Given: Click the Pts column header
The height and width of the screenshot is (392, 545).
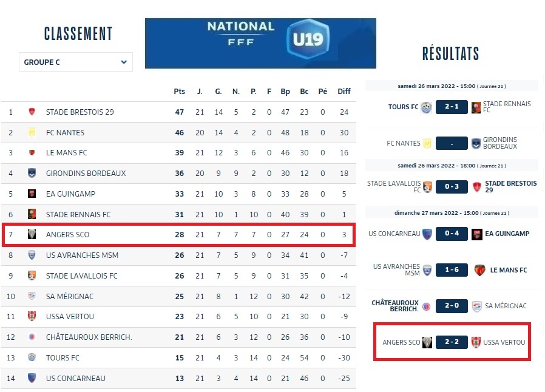Looking at the screenshot, I should pyautogui.click(x=179, y=92).
